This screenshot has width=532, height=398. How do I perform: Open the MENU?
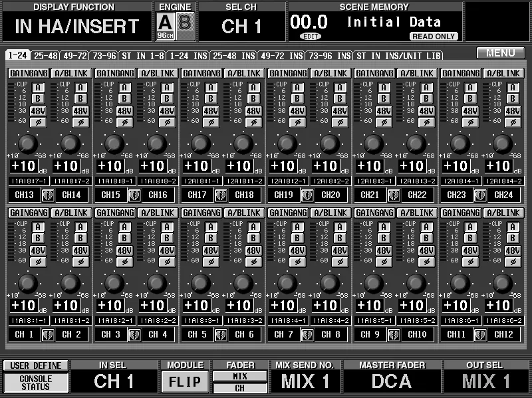click(501, 53)
